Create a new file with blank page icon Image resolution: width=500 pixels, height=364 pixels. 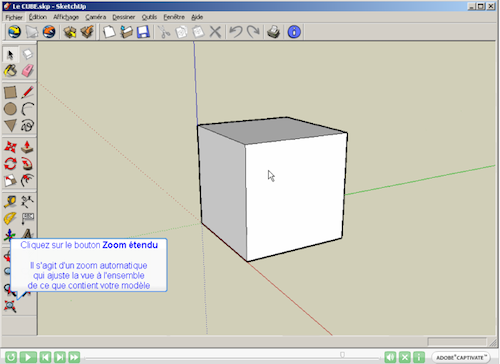(x=109, y=32)
